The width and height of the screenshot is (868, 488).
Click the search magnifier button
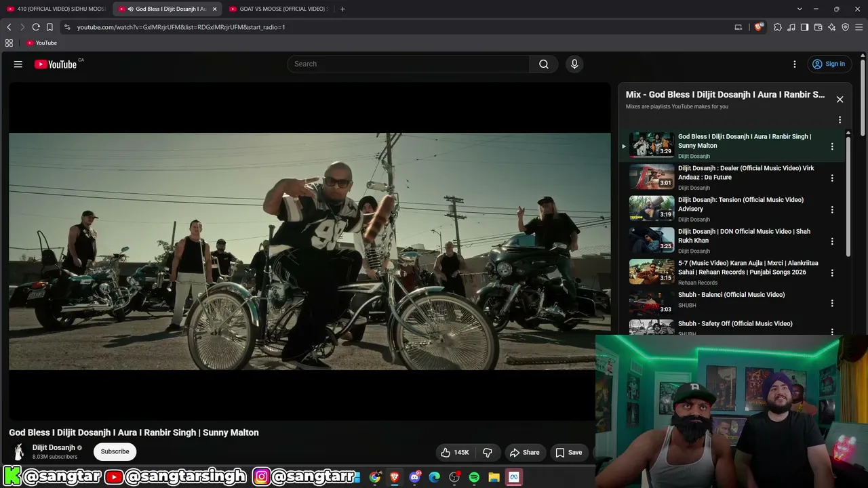tap(544, 64)
